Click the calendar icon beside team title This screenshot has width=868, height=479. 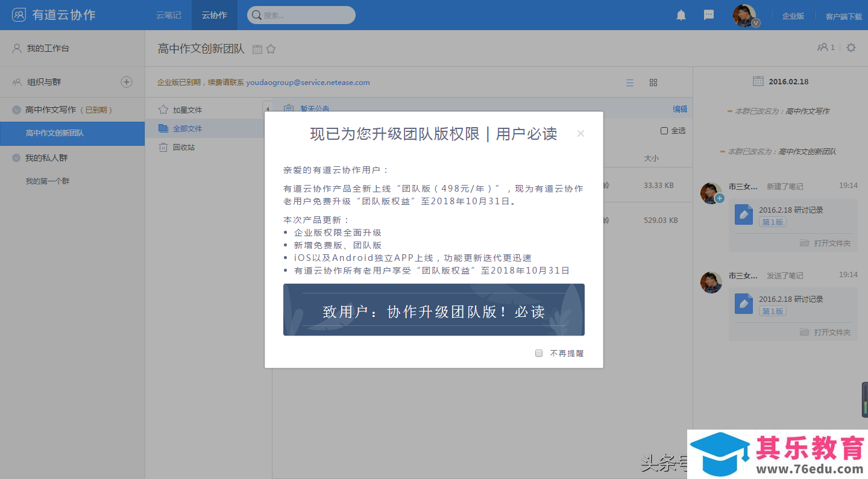(257, 49)
